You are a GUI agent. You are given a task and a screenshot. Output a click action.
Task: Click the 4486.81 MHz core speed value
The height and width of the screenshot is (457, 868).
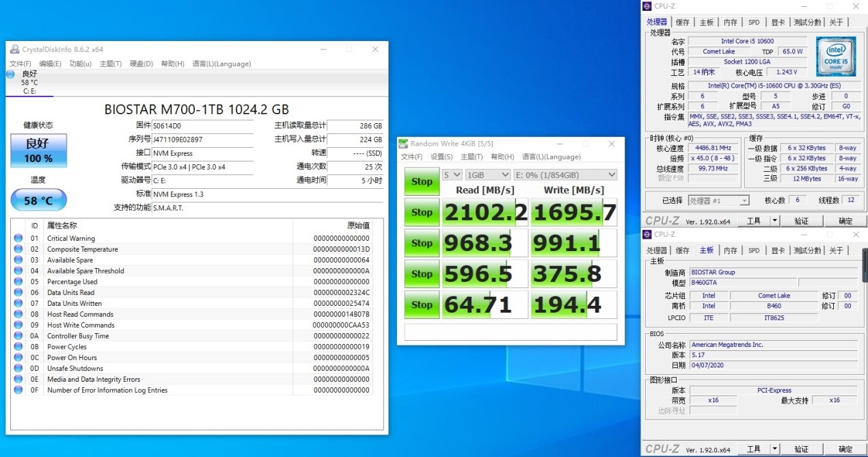point(712,148)
